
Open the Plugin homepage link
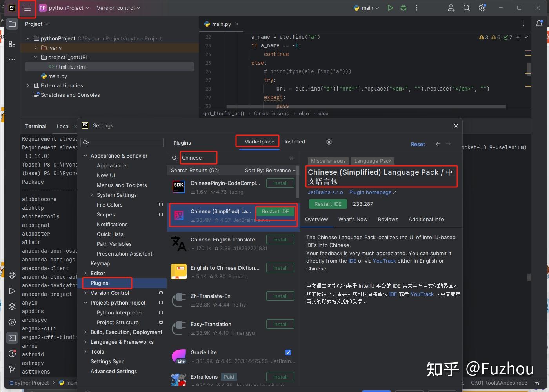coord(370,192)
